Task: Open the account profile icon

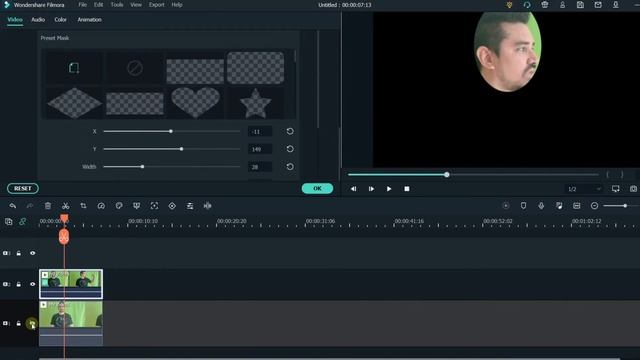Action: click(562, 5)
